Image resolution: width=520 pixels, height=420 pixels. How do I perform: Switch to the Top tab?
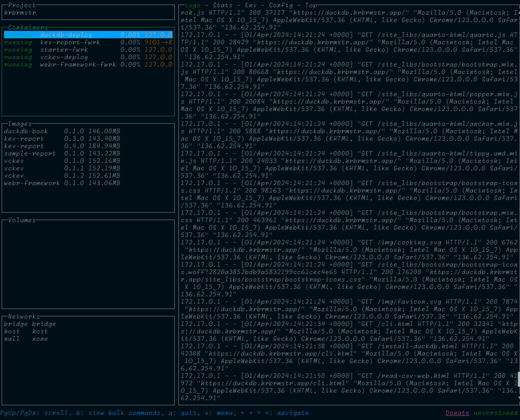click(x=311, y=6)
